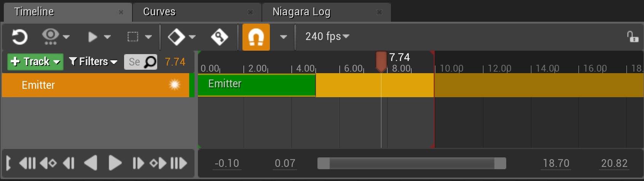Screen dimensions: 644x181
Task: Step back one frame
Action: [x=69, y=163]
